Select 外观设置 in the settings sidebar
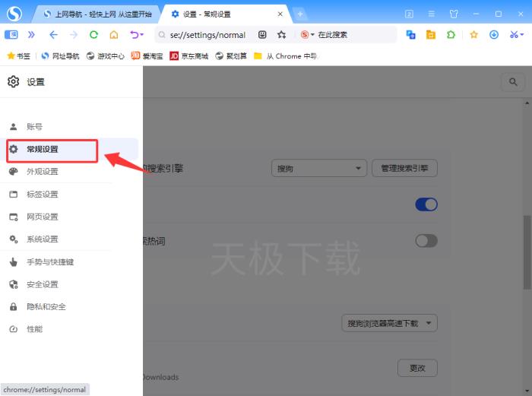The width and height of the screenshot is (532, 396). pos(43,172)
